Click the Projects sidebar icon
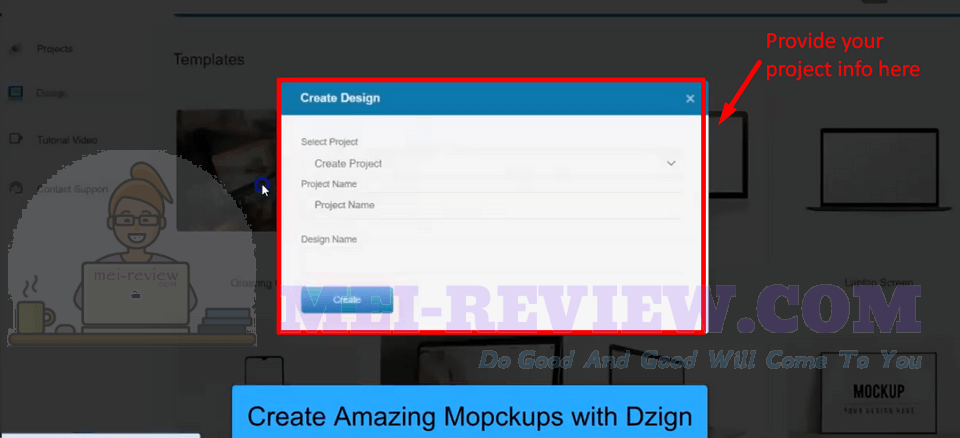This screenshot has width=960, height=438. coord(16,48)
